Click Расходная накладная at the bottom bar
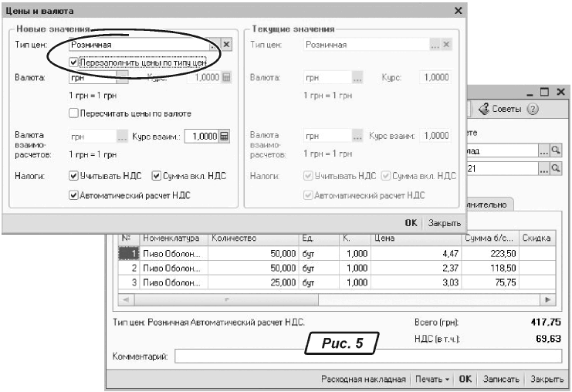The width and height of the screenshot is (572, 392). pos(363,380)
